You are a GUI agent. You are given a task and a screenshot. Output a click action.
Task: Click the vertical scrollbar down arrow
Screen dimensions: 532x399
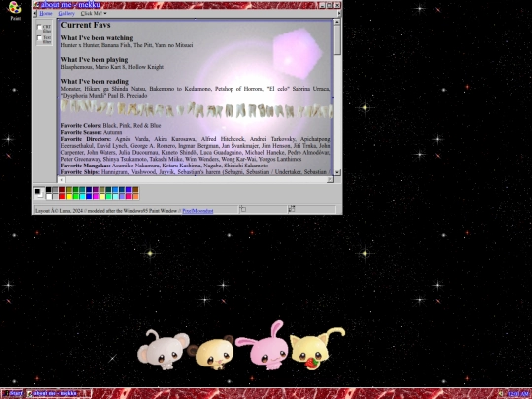click(337, 172)
